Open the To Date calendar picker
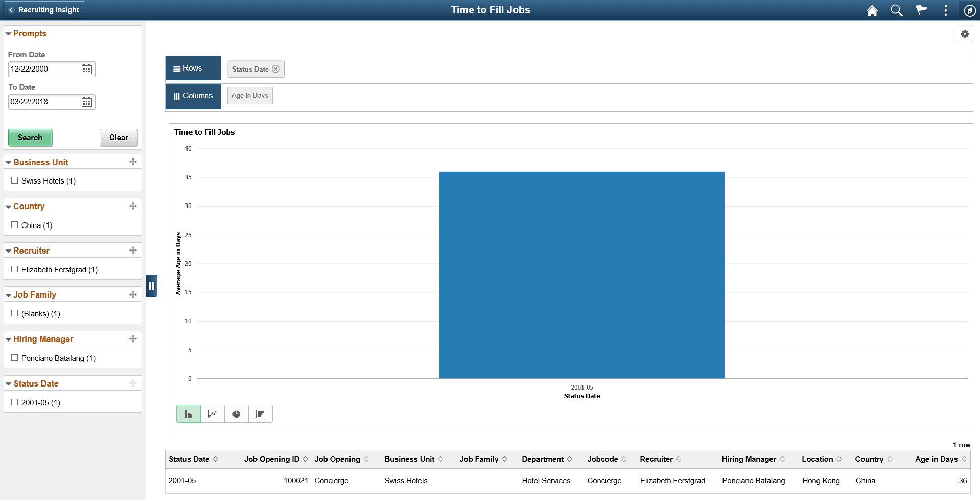The image size is (980, 500). (86, 102)
